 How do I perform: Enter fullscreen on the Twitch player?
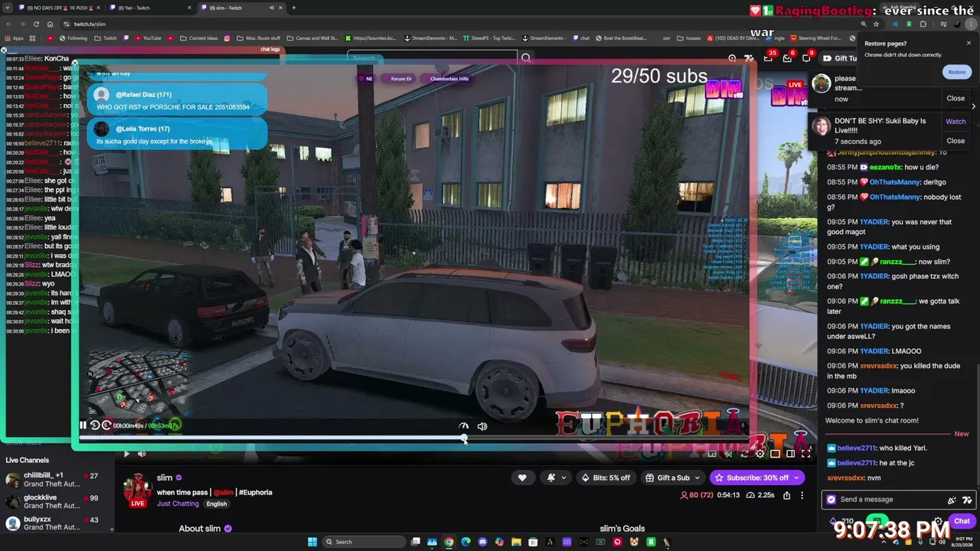coord(805,454)
